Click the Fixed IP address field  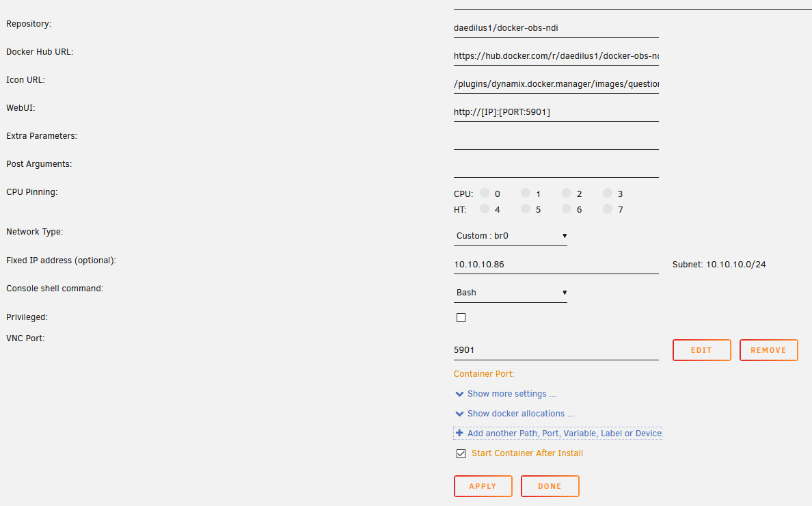coord(556,265)
